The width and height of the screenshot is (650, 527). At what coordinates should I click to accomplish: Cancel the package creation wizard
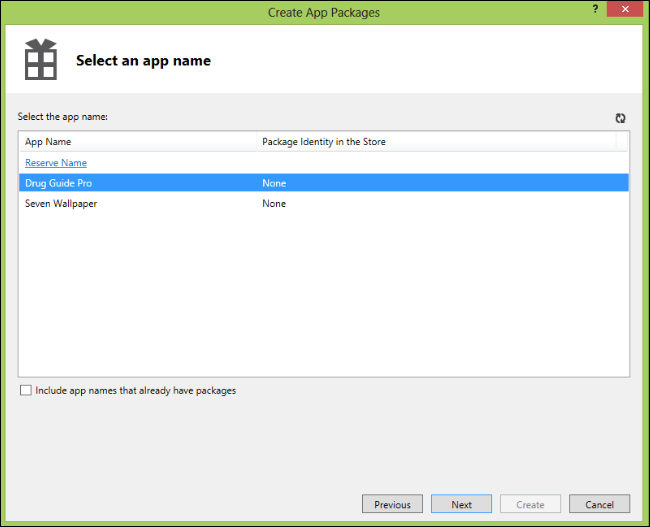599,504
